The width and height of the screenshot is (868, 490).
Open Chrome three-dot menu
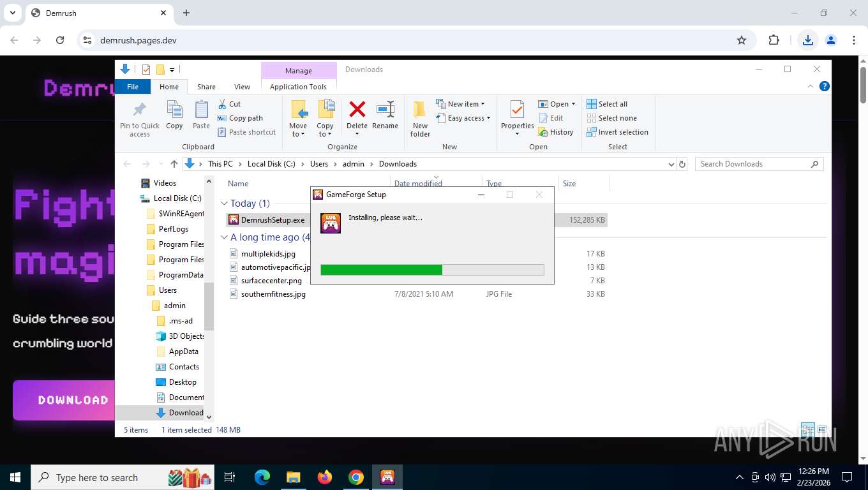854,40
